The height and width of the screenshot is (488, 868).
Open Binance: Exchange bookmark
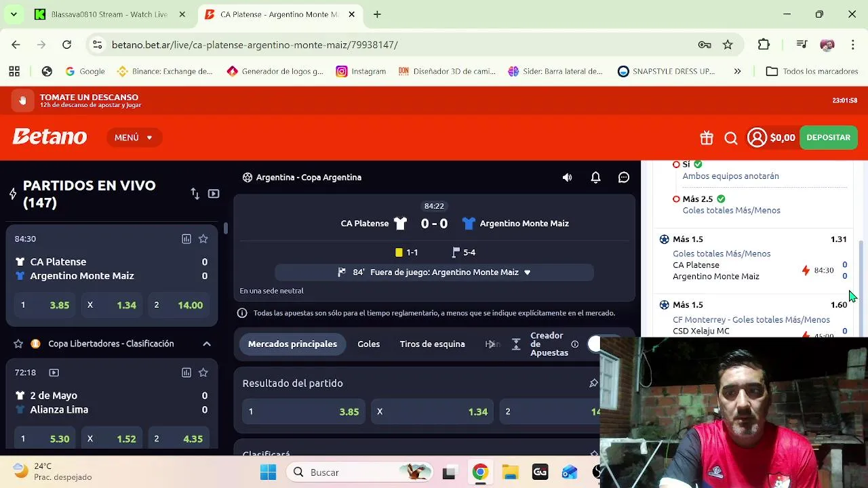165,71
